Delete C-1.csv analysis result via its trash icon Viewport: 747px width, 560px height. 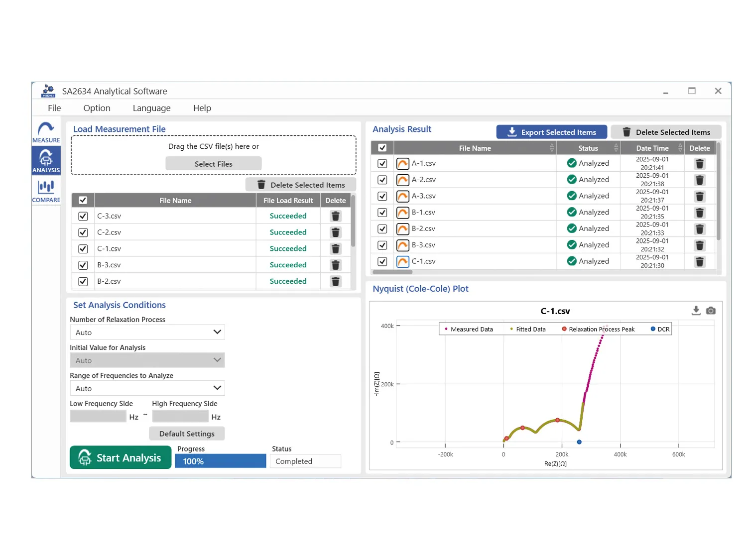[700, 262]
